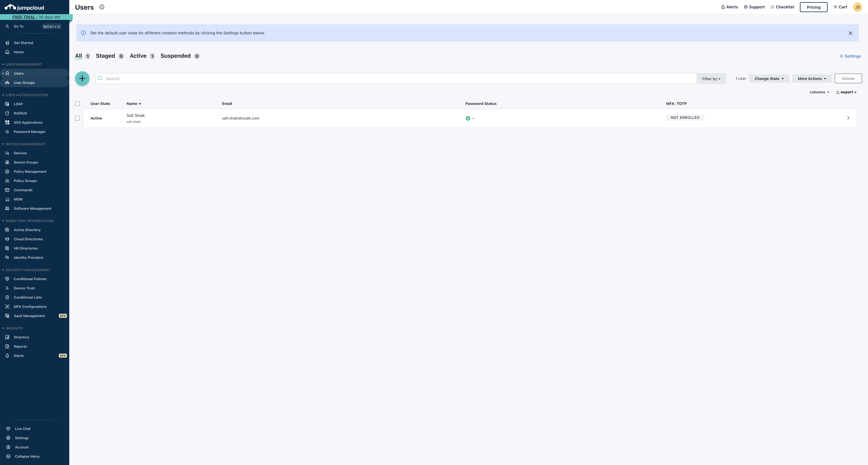Click the Password Manager icon
868x465 pixels.
point(7,132)
